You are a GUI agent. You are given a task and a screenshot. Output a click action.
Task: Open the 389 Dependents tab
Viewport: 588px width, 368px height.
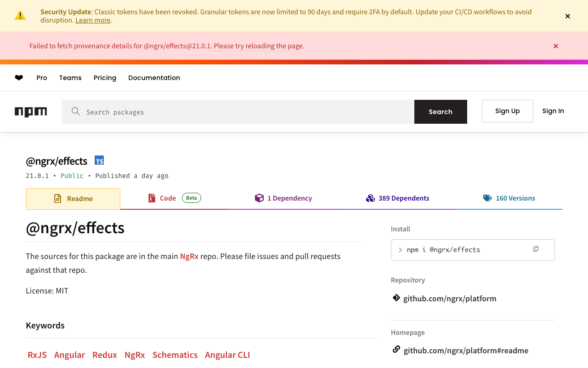(398, 198)
